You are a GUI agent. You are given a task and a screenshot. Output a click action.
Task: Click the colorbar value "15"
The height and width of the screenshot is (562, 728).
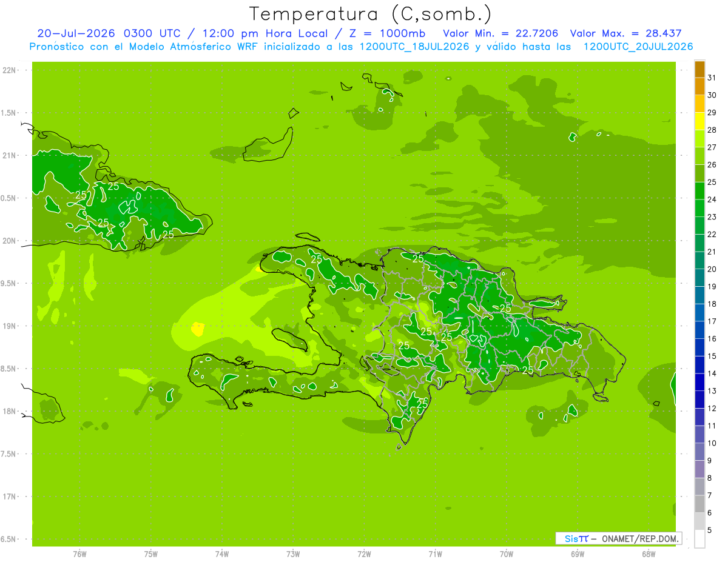[x=712, y=356]
